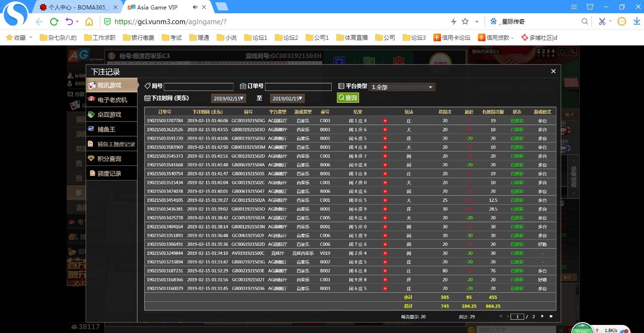This screenshot has width=644, height=333.
Task: Play video replay for order 190215013249844
Action: [x=385, y=253]
